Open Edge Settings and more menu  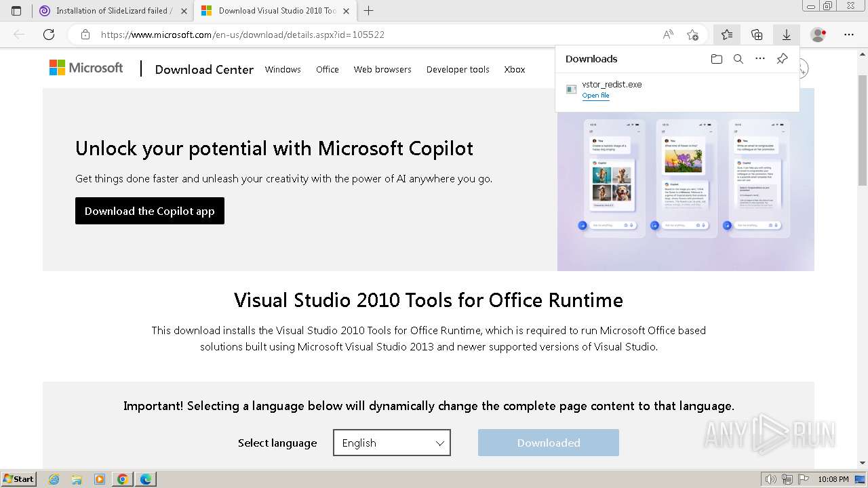click(x=849, y=35)
